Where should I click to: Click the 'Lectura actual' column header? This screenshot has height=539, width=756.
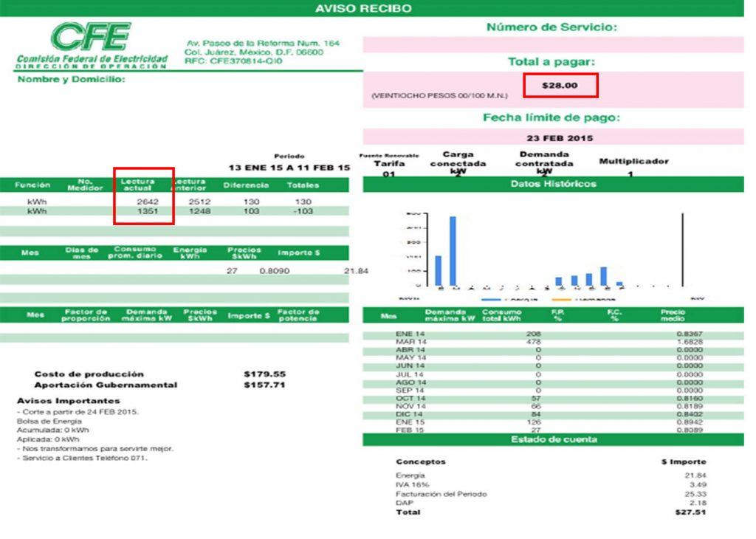[137, 185]
